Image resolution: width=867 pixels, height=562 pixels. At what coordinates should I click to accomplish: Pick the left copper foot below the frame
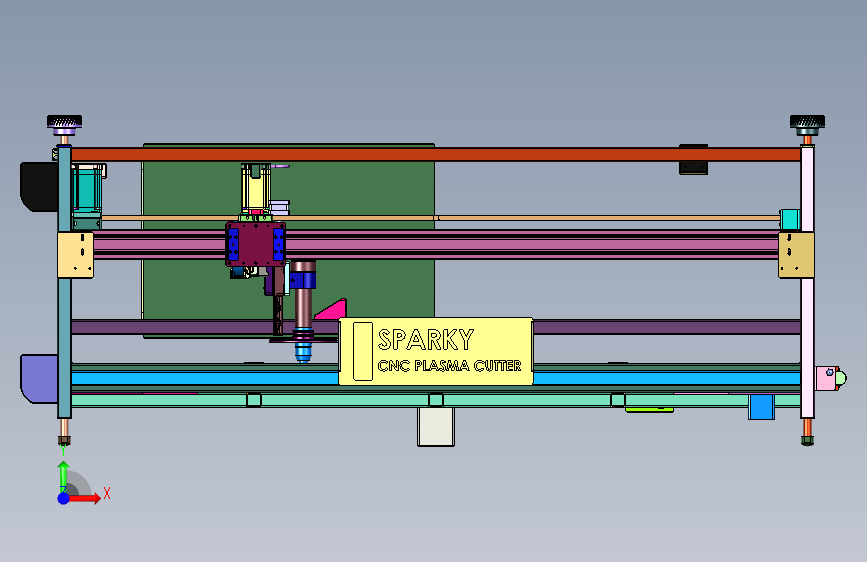coord(64,432)
